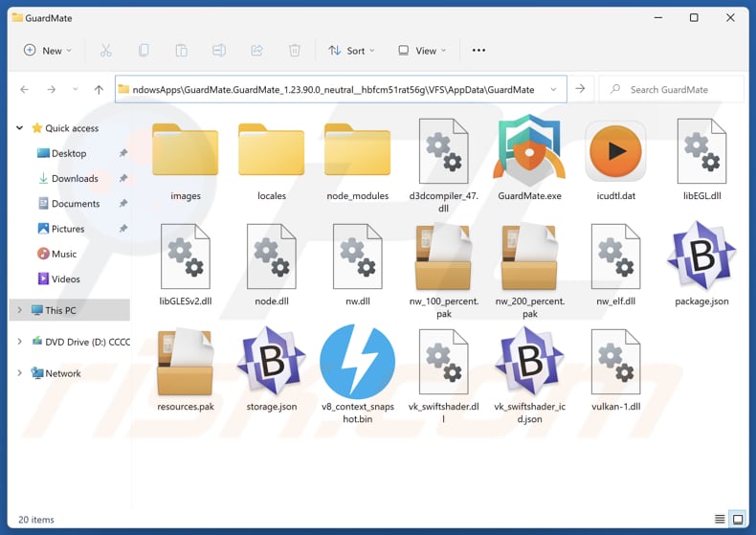Open the Sort dropdown menu
The image size is (756, 535).
point(351,51)
